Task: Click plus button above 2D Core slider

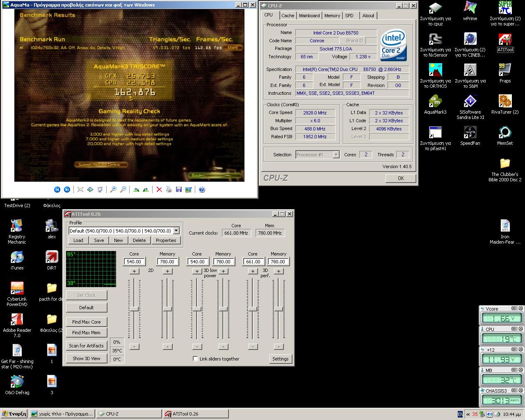Action: 134,271
